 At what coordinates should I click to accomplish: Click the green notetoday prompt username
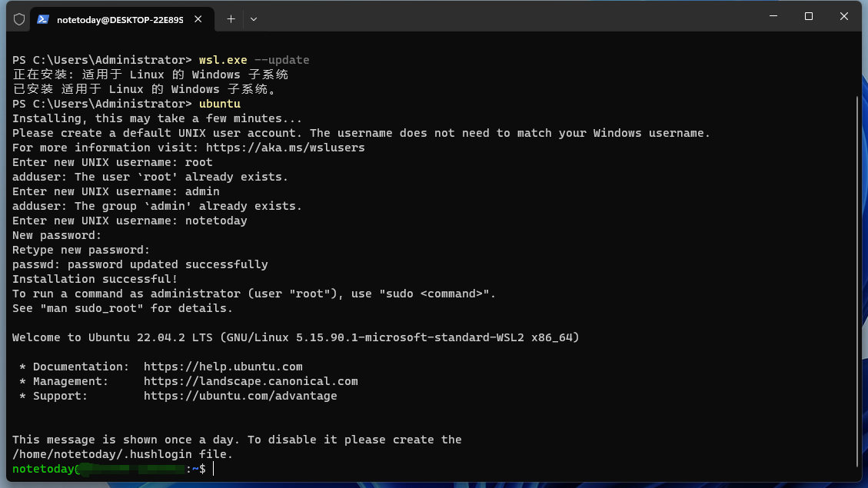pyautogui.click(x=43, y=469)
